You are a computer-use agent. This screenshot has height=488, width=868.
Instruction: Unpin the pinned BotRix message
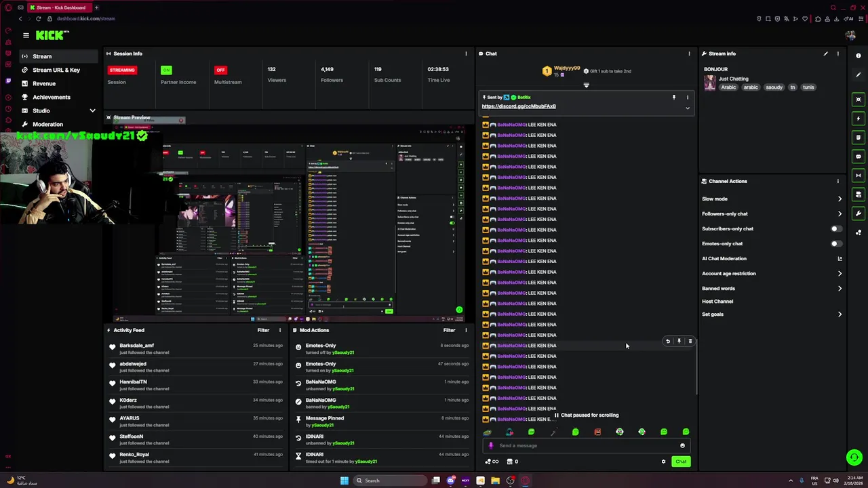(673, 98)
